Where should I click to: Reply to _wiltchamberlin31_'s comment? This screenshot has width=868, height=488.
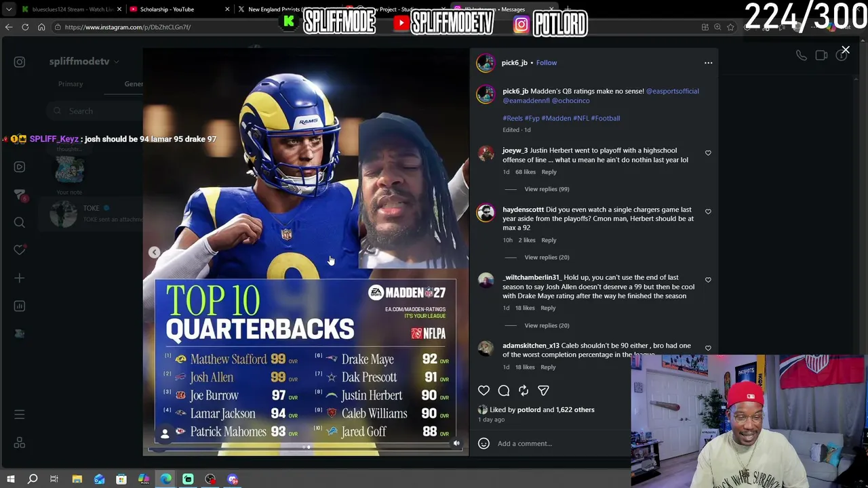coord(548,308)
